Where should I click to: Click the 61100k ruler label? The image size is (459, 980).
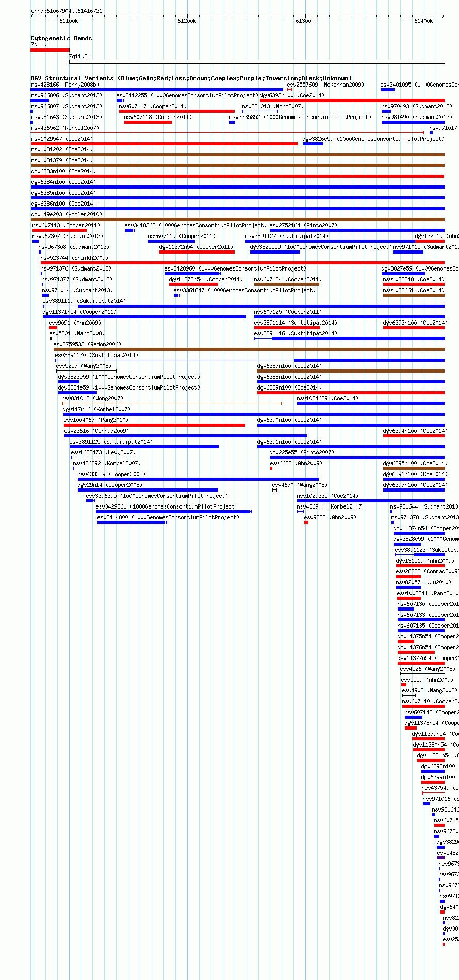69,21
